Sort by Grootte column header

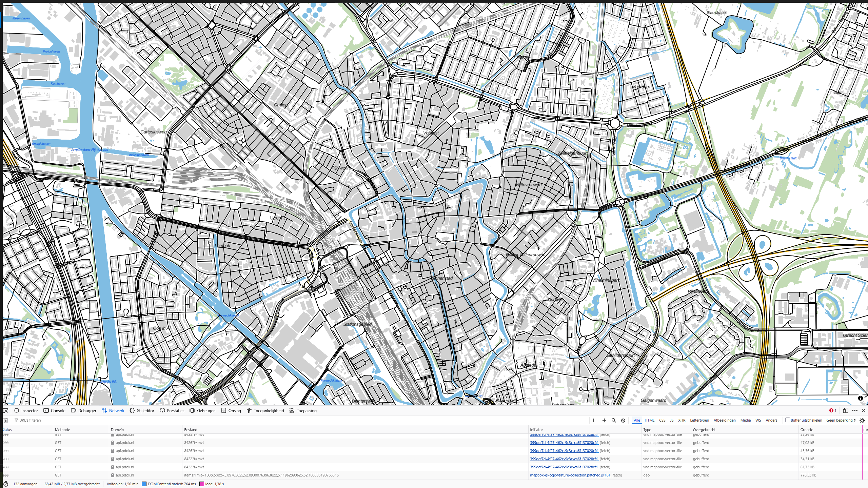pos(807,430)
